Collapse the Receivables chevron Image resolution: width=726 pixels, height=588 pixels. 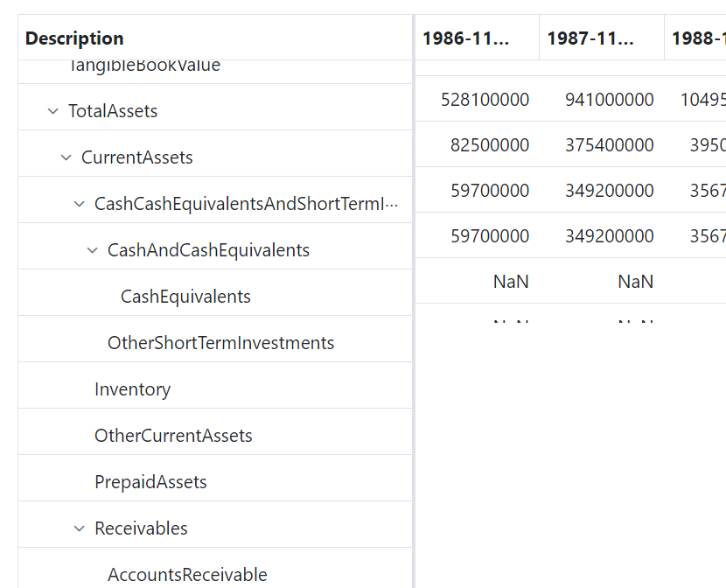(x=80, y=528)
